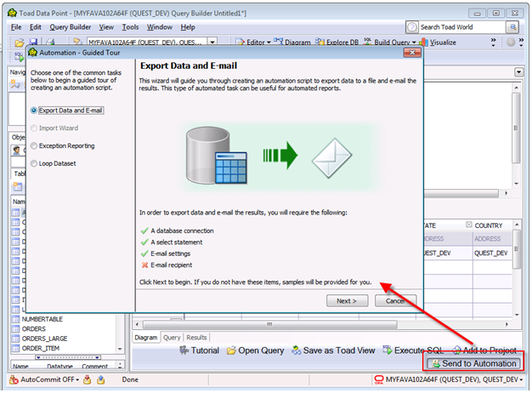Click Build Query in the toolbar
532x393 pixels.
pos(388,43)
